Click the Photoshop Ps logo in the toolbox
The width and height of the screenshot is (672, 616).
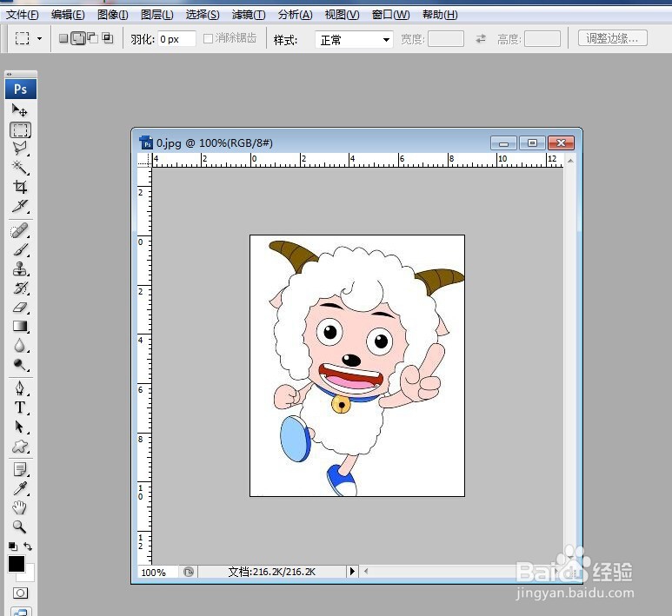click(21, 89)
